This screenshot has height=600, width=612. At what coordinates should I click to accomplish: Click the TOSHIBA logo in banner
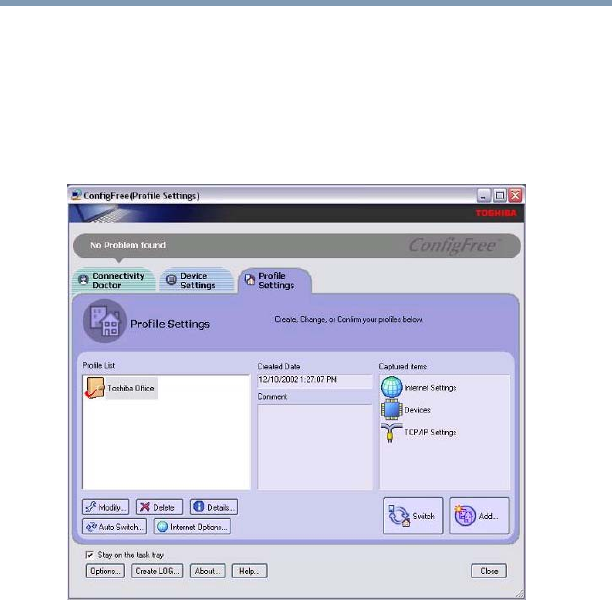coord(496,213)
